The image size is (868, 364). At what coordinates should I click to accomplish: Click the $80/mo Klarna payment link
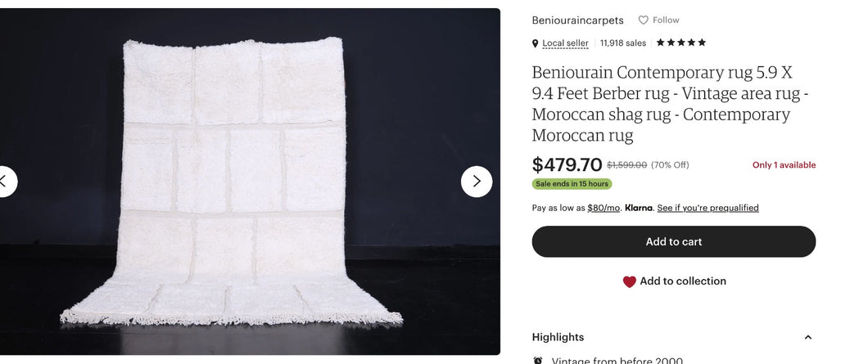click(x=604, y=208)
